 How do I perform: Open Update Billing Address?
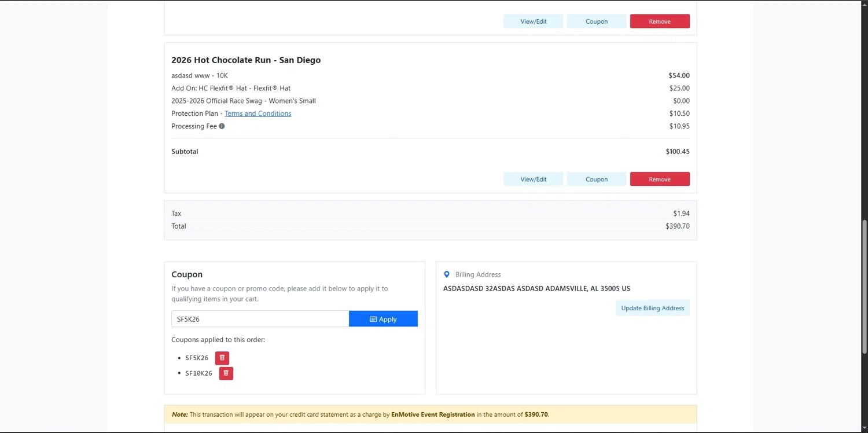(x=653, y=308)
